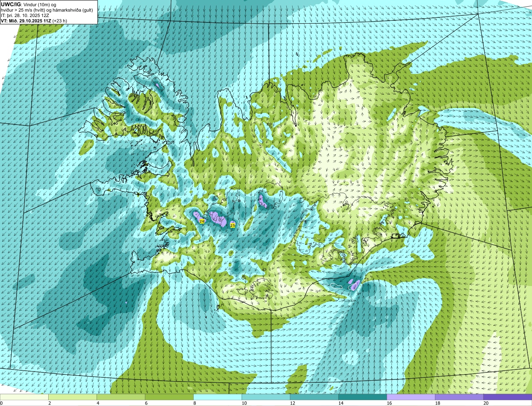Click the scale label '16'
The image size is (532, 406).
pyautogui.click(x=389, y=403)
